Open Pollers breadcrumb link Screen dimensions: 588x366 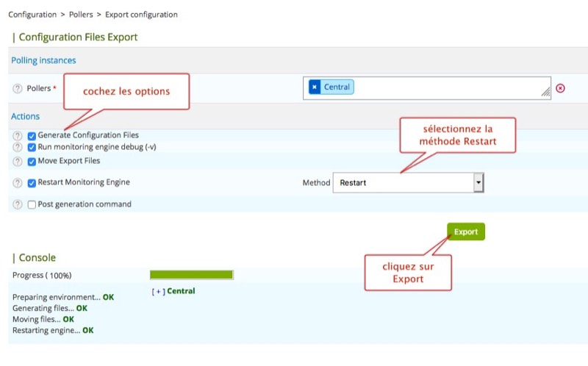tap(81, 15)
